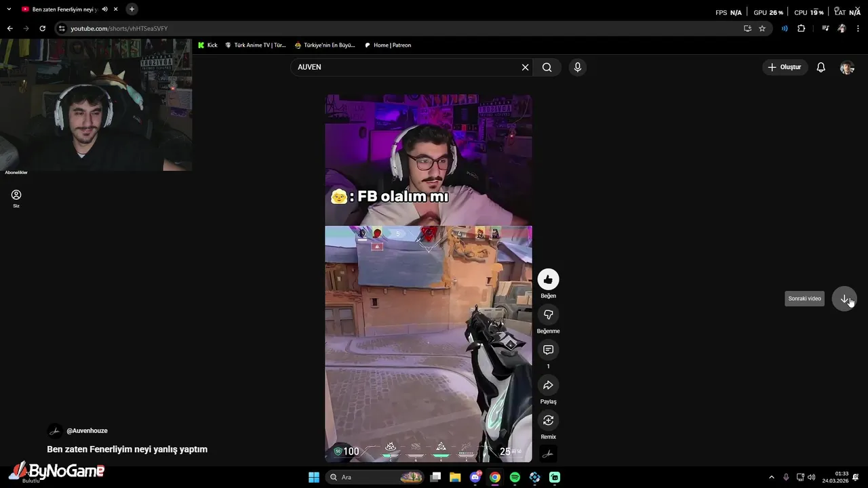
Task: Close the YouTube Short tab
Action: tap(116, 9)
